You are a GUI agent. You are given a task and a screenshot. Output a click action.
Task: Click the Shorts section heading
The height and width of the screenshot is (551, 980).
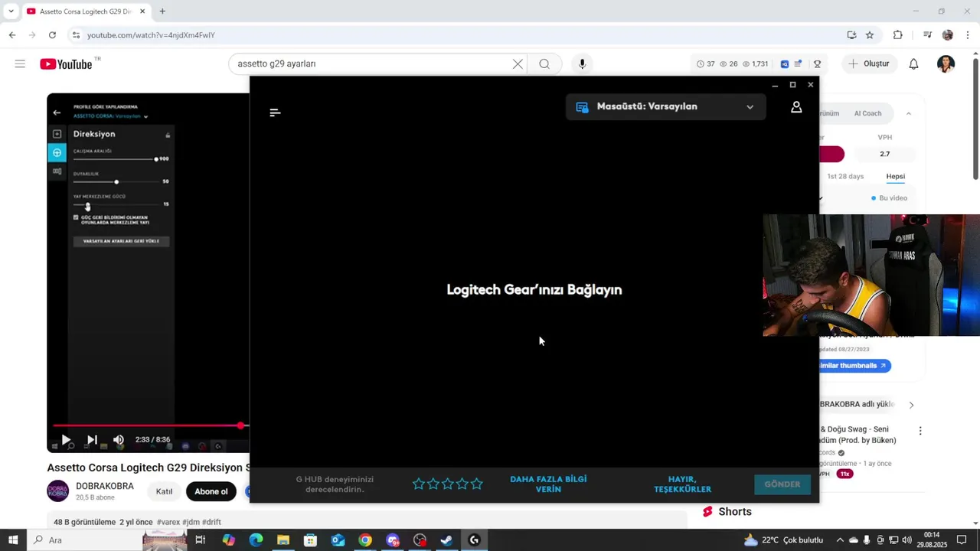pos(734,511)
